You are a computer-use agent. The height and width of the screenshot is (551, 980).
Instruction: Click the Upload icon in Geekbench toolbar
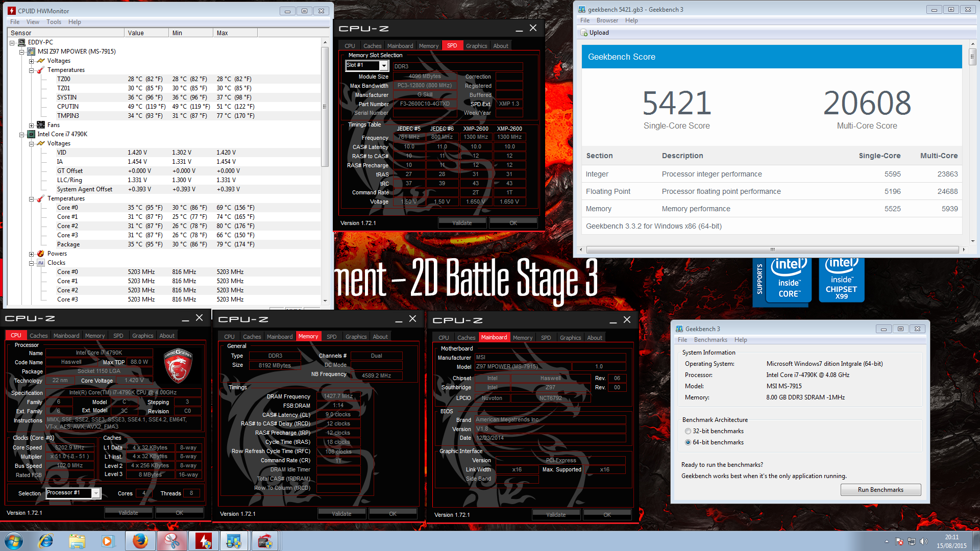click(584, 33)
